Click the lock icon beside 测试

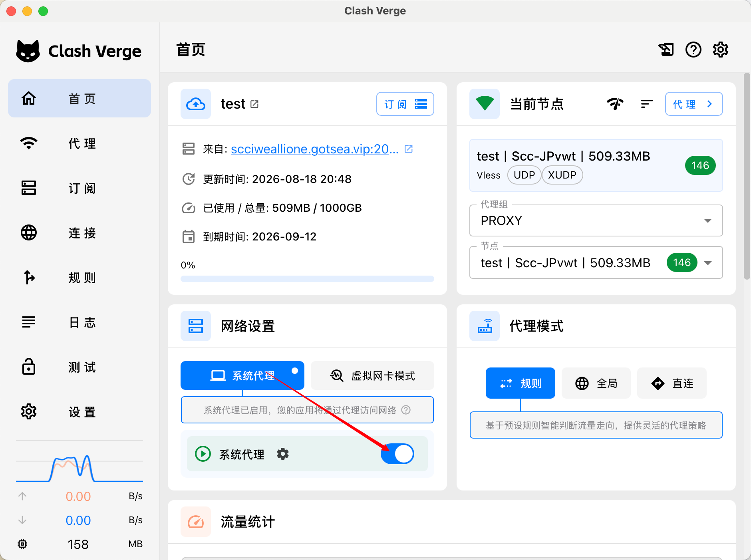pyautogui.click(x=29, y=367)
